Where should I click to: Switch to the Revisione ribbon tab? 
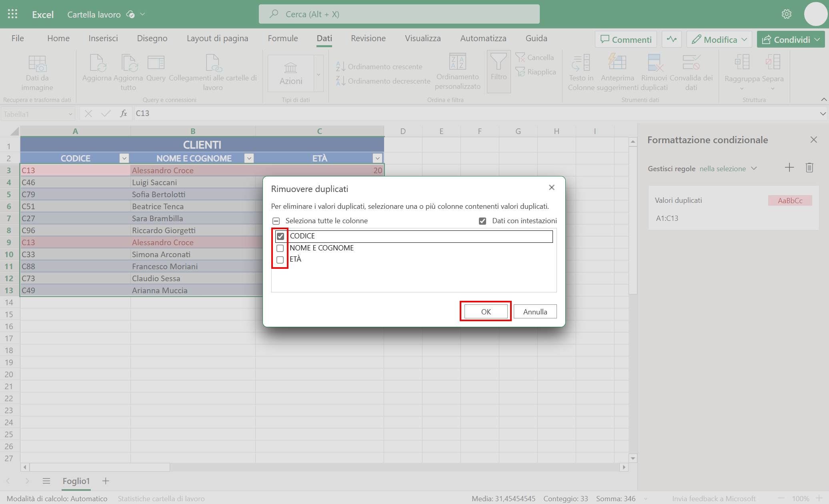(x=368, y=38)
